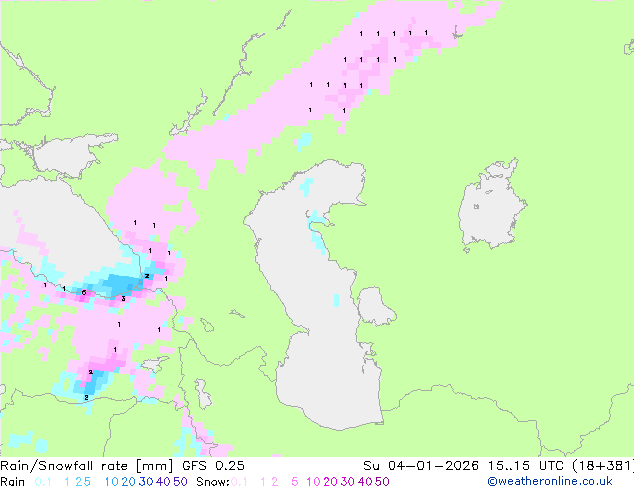634x490 pixels.
Task: Click the rain legend 20 value
Action: point(128,482)
